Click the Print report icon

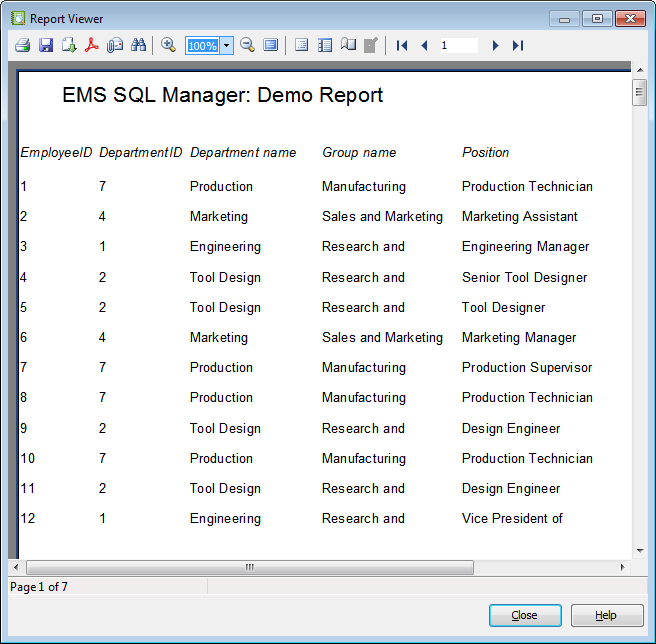pos(22,45)
